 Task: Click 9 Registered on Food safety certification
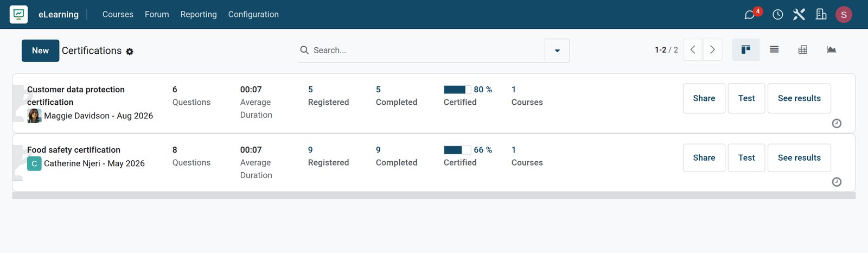click(x=328, y=156)
